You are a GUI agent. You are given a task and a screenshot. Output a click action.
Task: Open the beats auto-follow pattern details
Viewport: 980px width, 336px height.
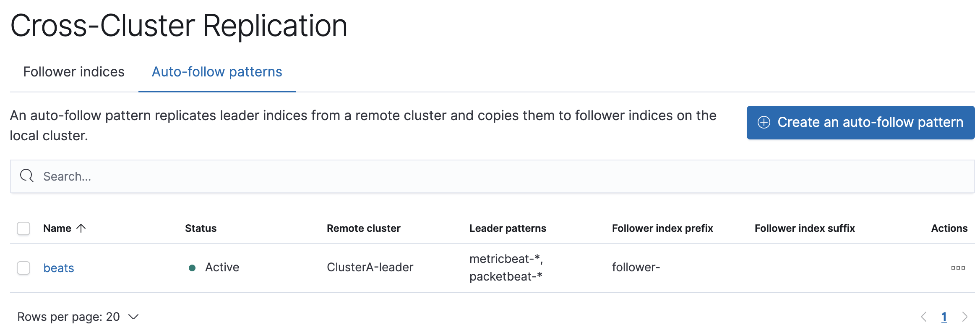[59, 267]
